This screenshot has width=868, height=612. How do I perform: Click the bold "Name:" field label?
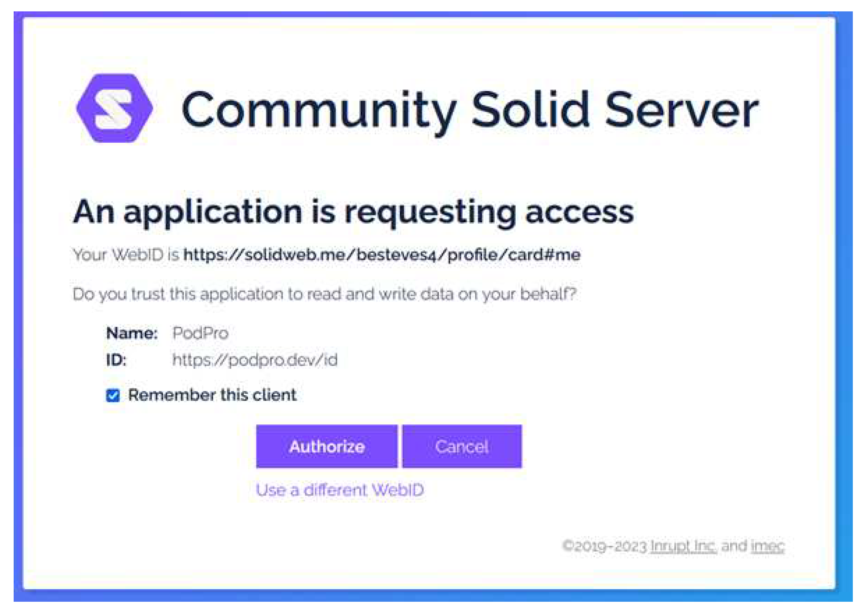point(132,333)
